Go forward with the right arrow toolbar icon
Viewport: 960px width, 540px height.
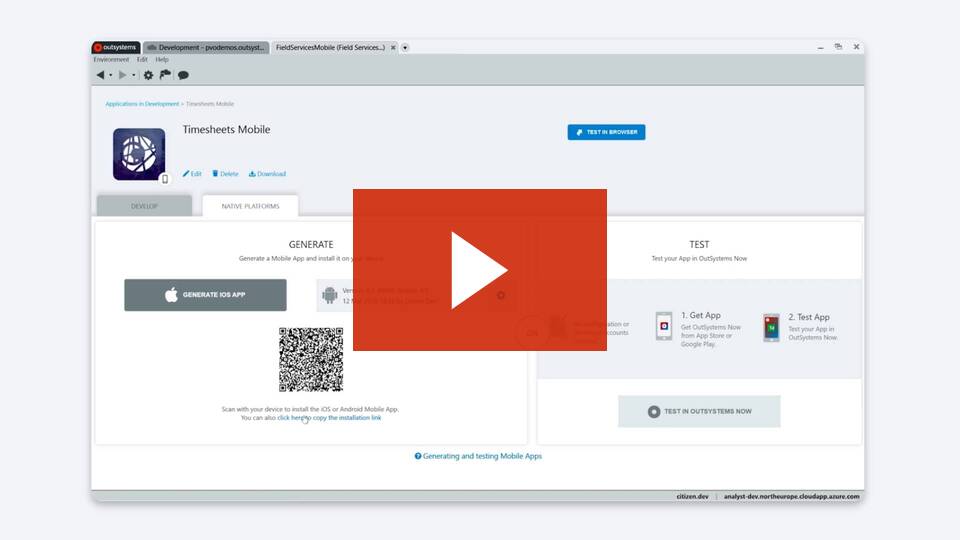pyautogui.click(x=122, y=75)
